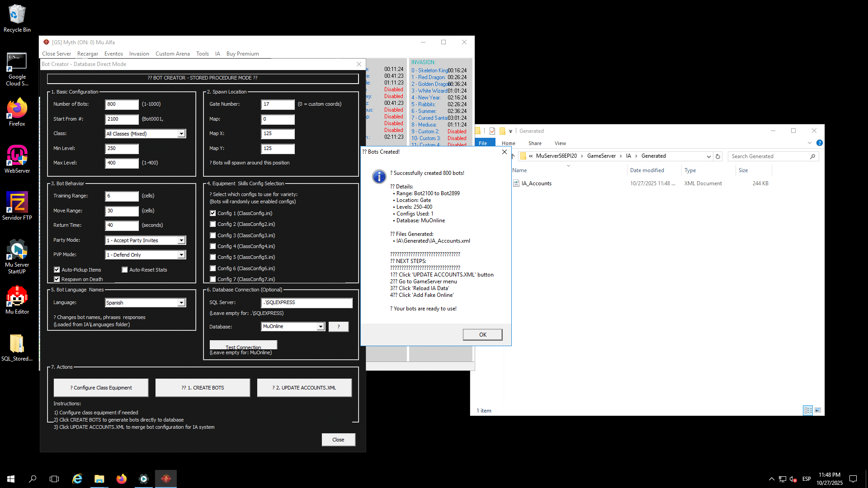Uncheck Auto-Pickup Items option
The width and height of the screenshot is (868, 488).
57,270
